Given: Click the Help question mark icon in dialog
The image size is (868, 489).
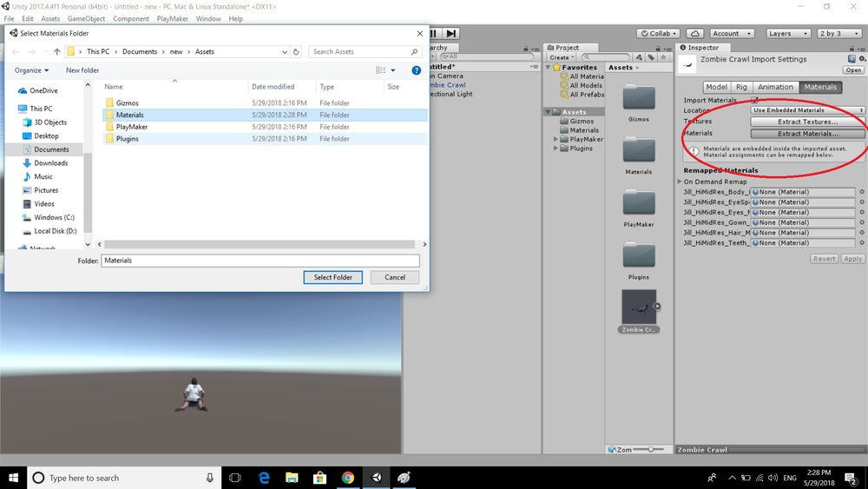Looking at the screenshot, I should (x=417, y=70).
